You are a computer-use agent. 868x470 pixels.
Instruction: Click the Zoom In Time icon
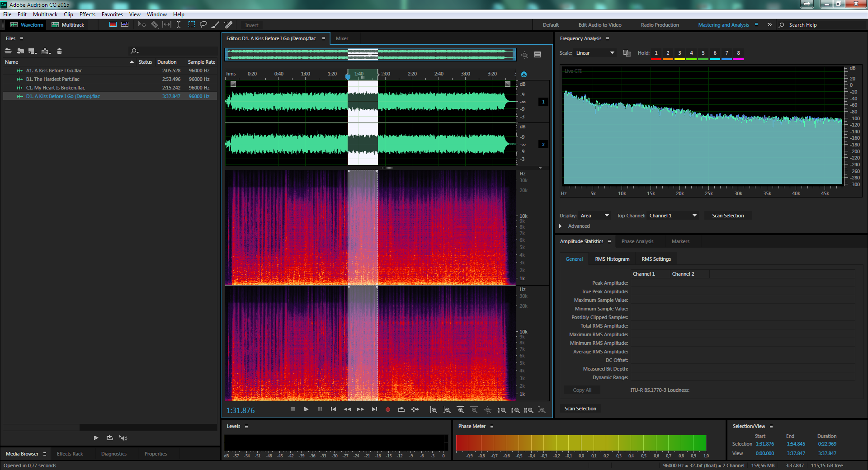[460, 410]
